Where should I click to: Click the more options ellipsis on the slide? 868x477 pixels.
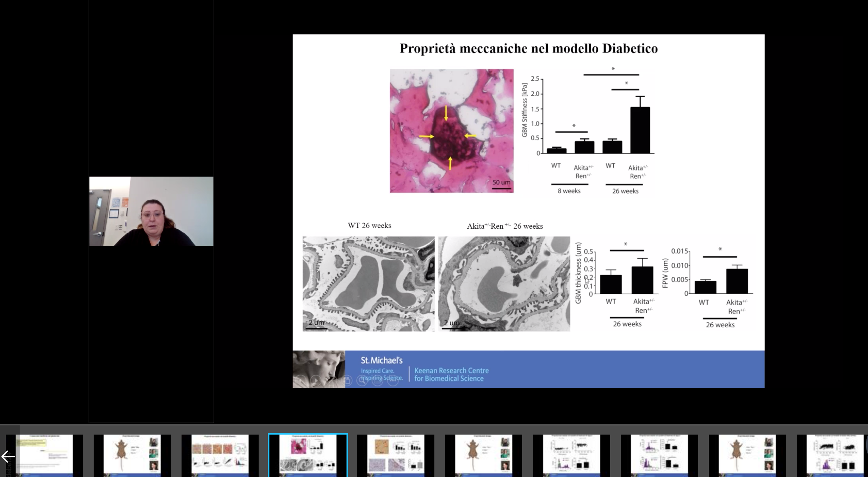[x=393, y=381]
